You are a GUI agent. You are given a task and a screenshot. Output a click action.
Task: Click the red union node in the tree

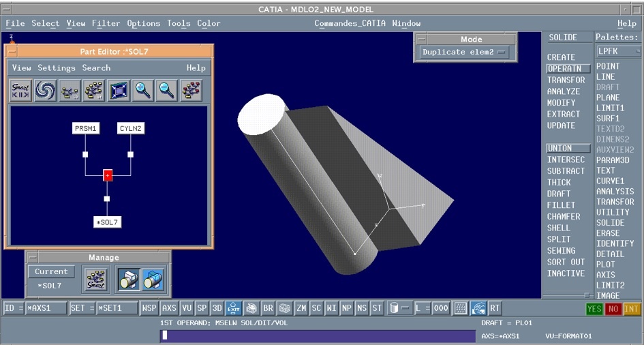click(x=108, y=175)
